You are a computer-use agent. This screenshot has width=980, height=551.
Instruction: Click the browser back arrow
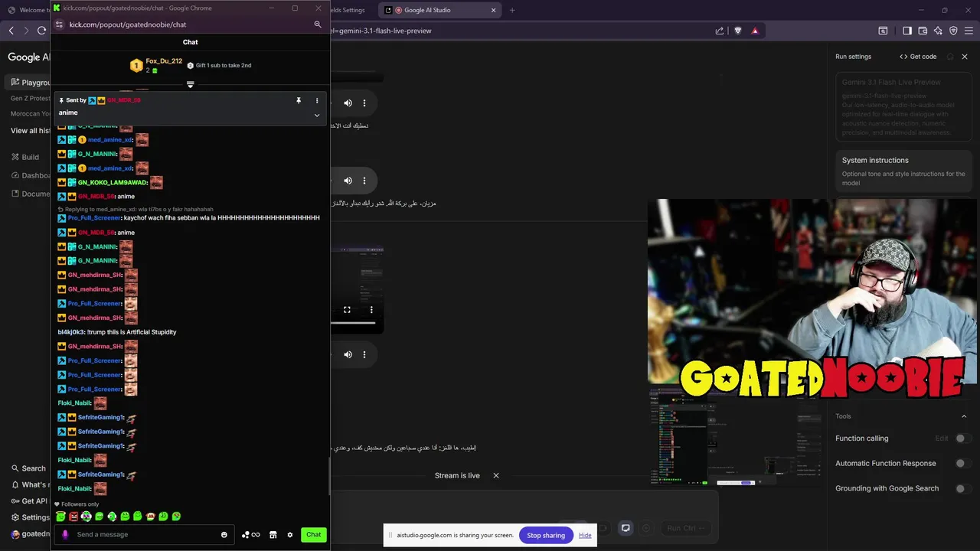tap(11, 31)
